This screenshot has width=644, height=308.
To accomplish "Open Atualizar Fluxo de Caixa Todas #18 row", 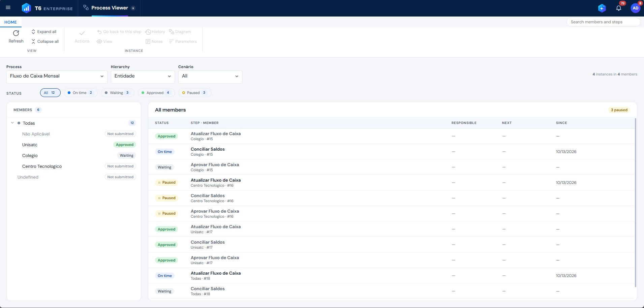I will click(392, 276).
